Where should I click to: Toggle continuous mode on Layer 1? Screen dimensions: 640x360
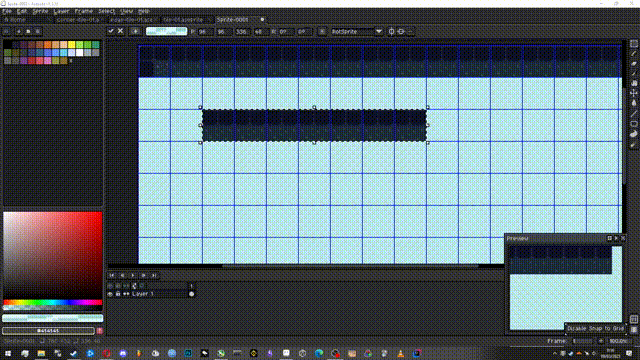tap(126, 294)
